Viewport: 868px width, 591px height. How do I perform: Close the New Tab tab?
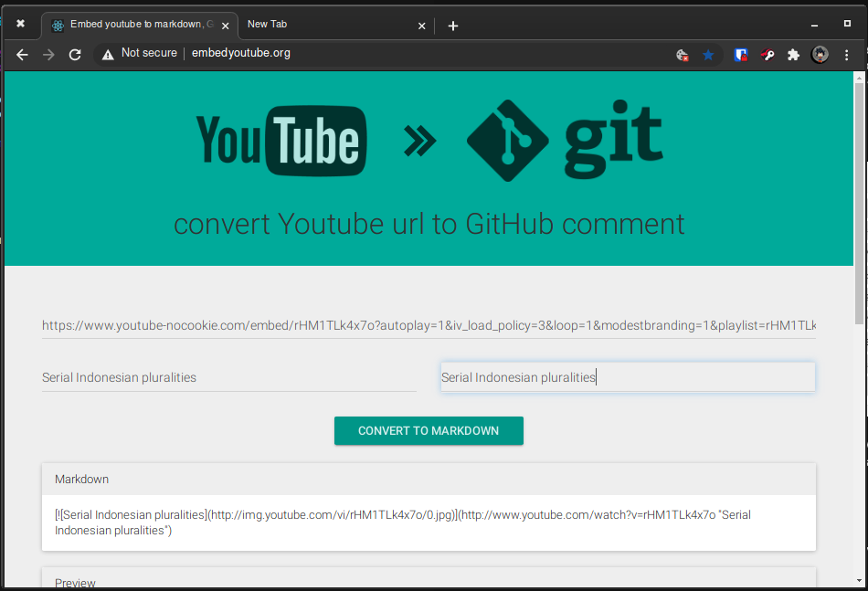[422, 26]
